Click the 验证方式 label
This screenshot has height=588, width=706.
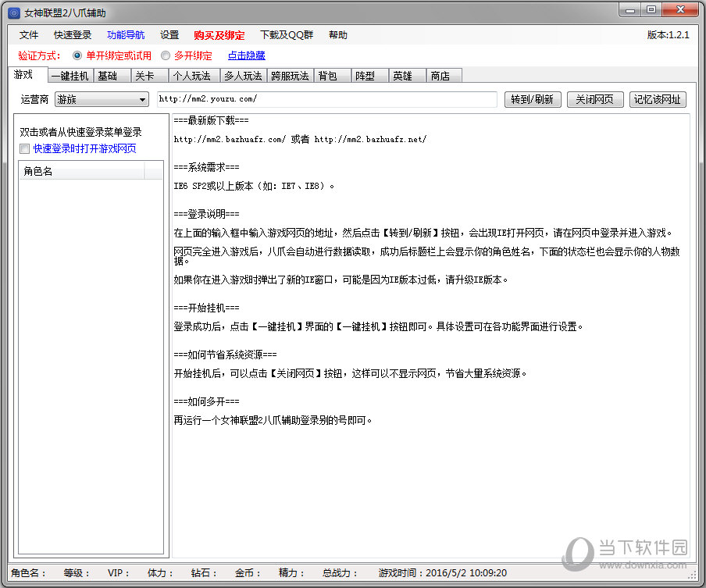point(39,55)
